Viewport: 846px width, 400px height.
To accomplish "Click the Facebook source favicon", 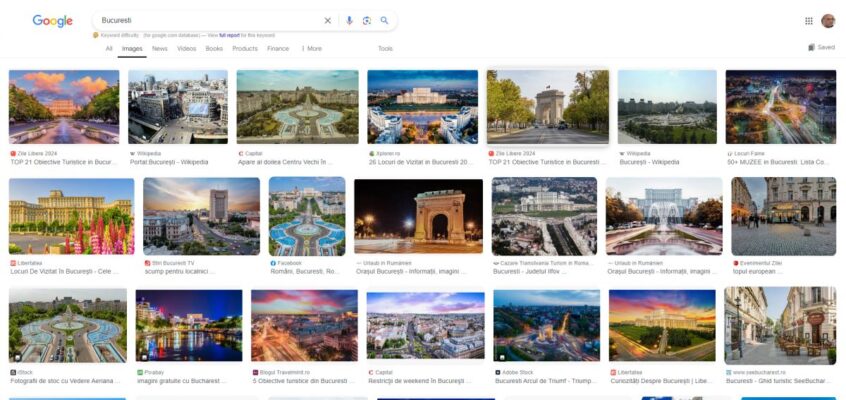I will (273, 263).
